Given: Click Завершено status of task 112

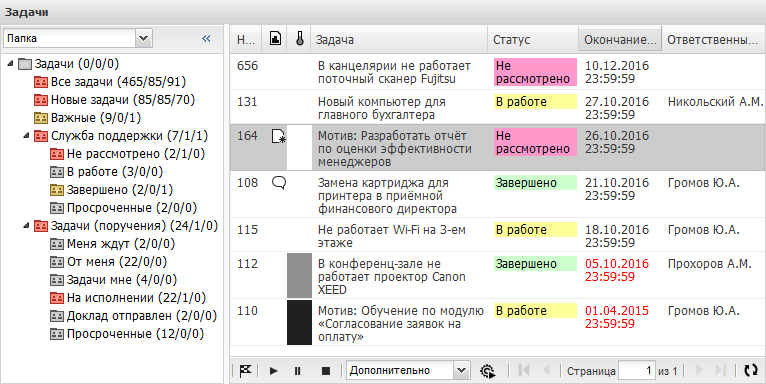Looking at the screenshot, I should point(535,264).
